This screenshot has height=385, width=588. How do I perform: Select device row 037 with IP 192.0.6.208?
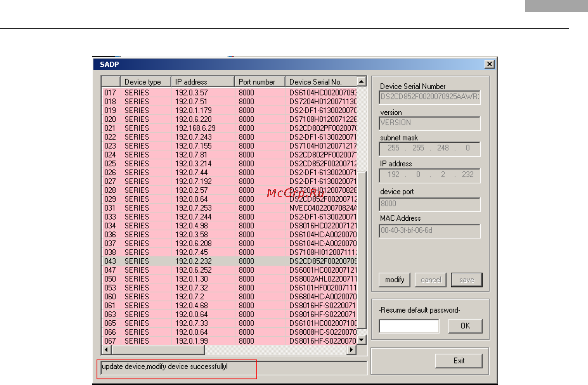pos(229,244)
